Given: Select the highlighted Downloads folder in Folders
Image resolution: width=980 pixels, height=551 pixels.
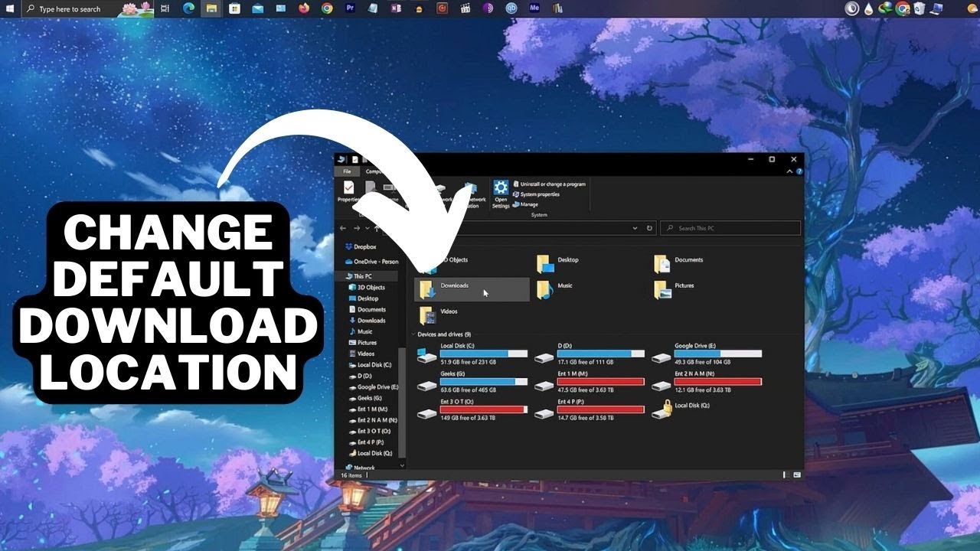Looking at the screenshot, I should (472, 289).
